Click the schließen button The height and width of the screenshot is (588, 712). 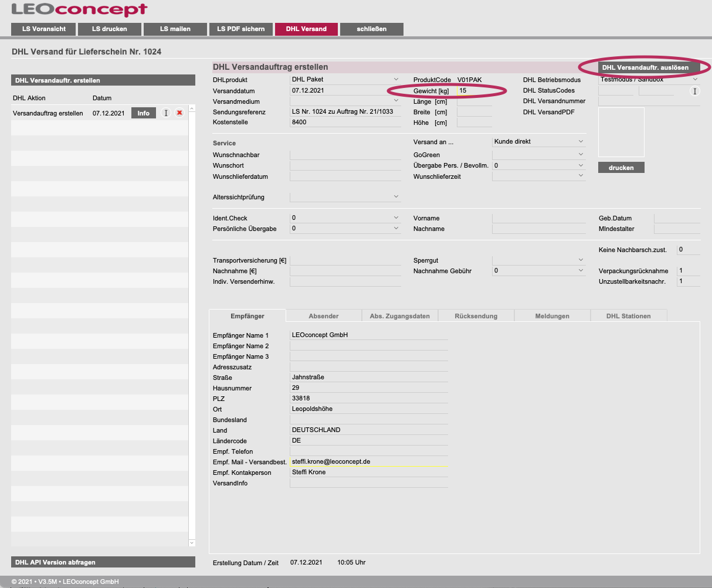point(372,29)
